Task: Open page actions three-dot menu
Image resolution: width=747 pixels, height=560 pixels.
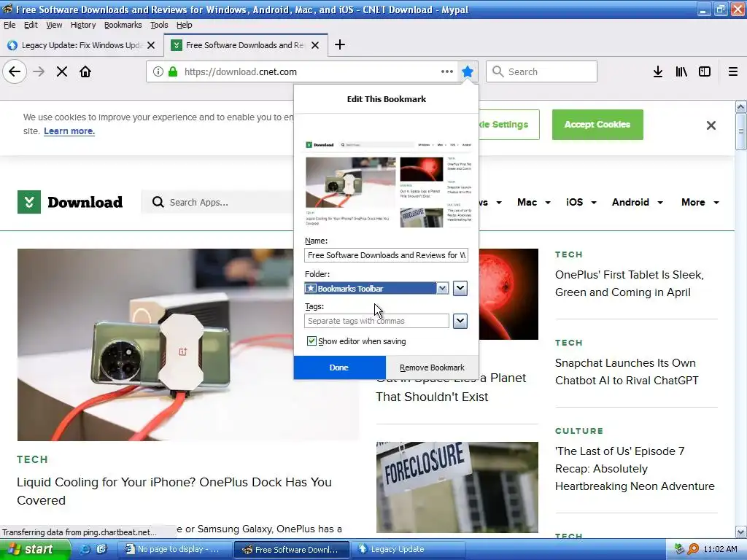Action: click(447, 72)
